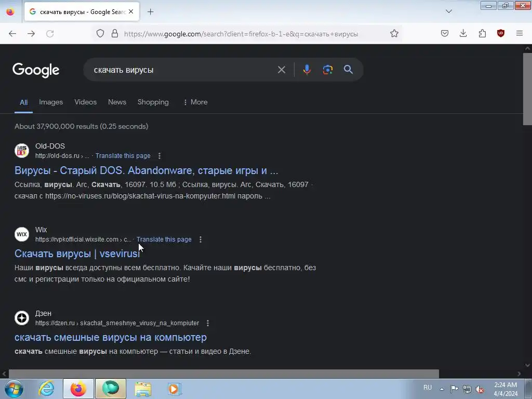Click the muted volume tray icon
The height and width of the screenshot is (399, 532).
point(480,389)
